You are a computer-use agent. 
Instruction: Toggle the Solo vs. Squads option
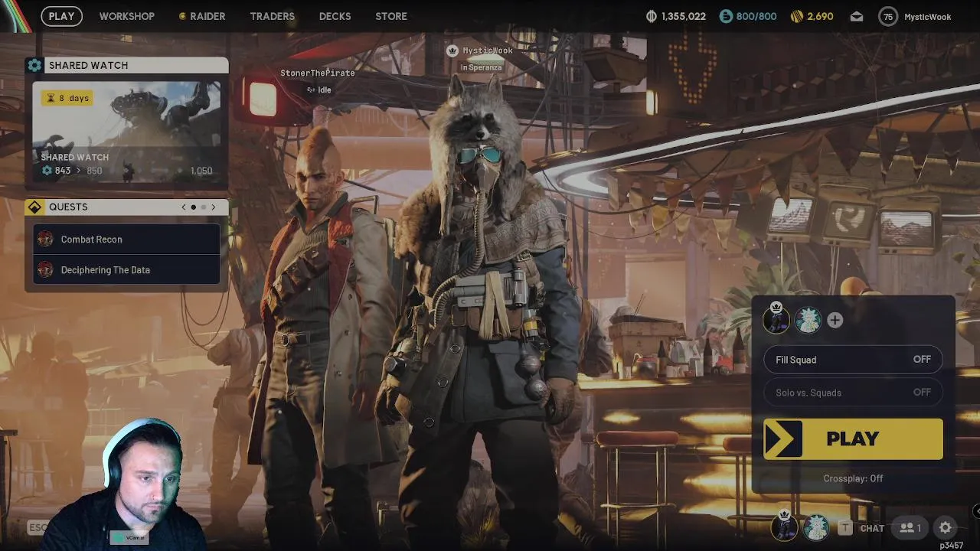853,393
